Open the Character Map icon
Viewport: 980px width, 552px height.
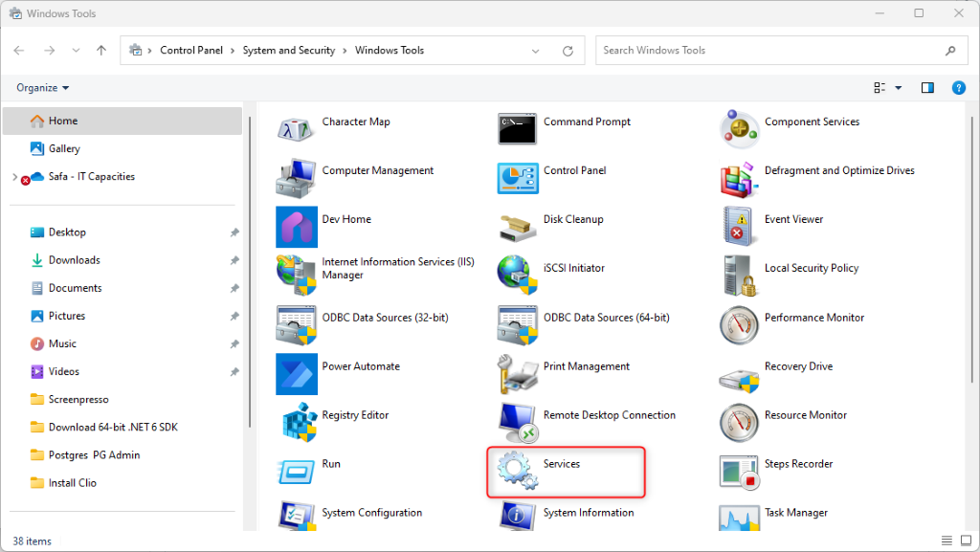point(296,128)
